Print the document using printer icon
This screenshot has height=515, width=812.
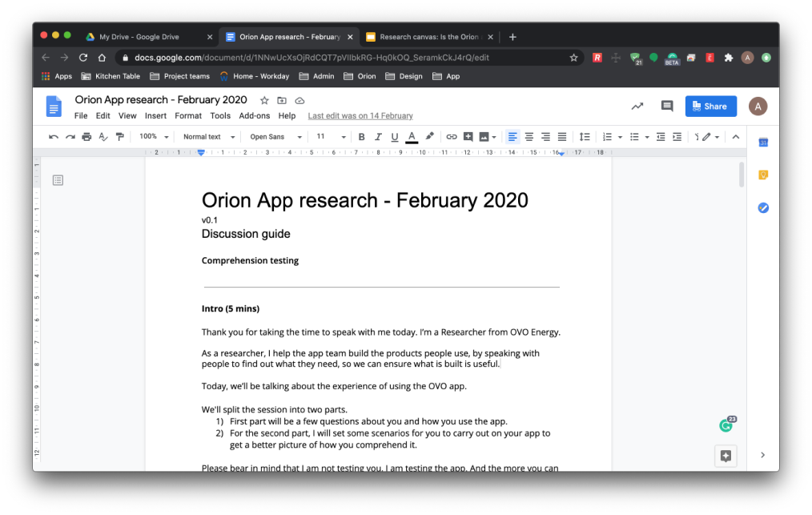[86, 137]
